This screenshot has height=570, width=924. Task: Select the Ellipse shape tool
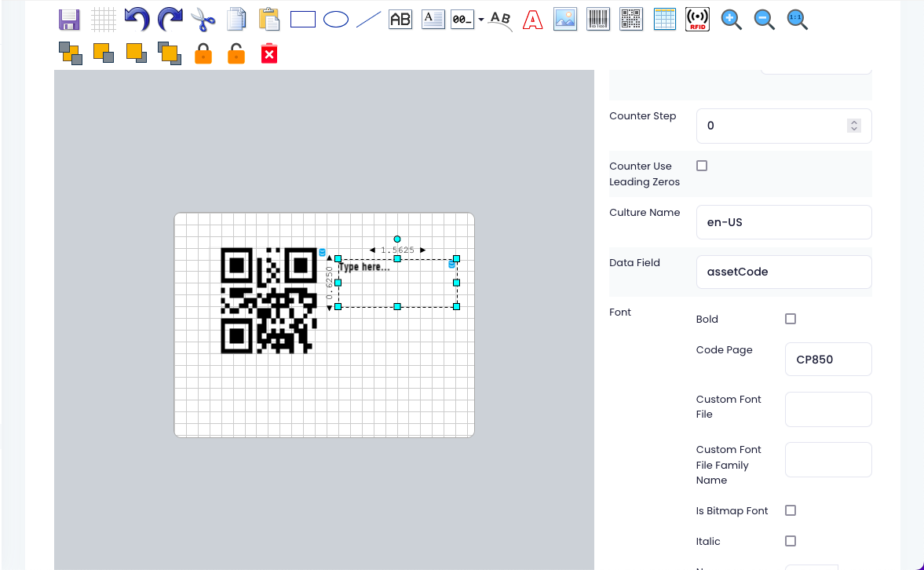tap(336, 20)
